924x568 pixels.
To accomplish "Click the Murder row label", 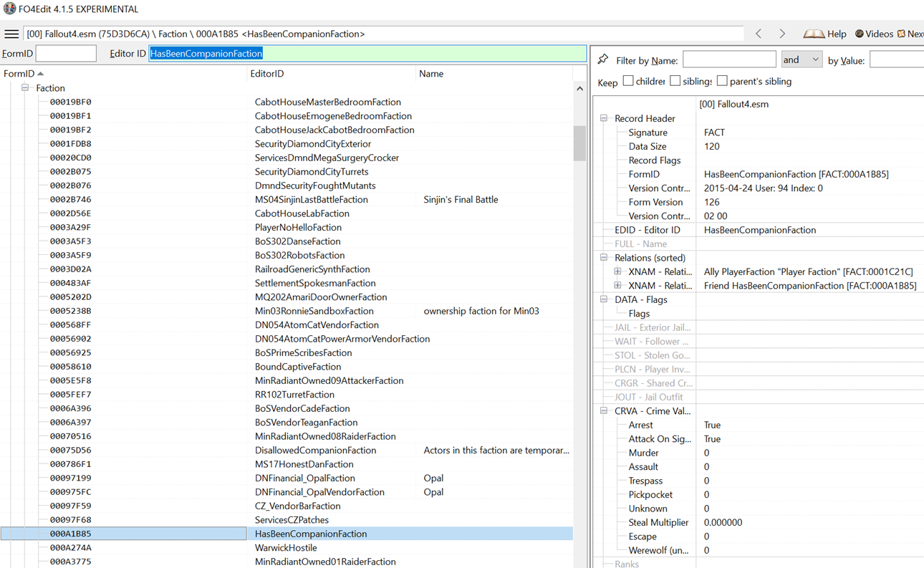I will coord(643,453).
